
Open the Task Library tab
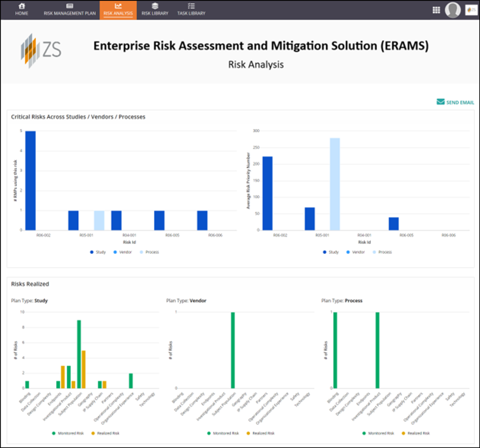click(191, 10)
